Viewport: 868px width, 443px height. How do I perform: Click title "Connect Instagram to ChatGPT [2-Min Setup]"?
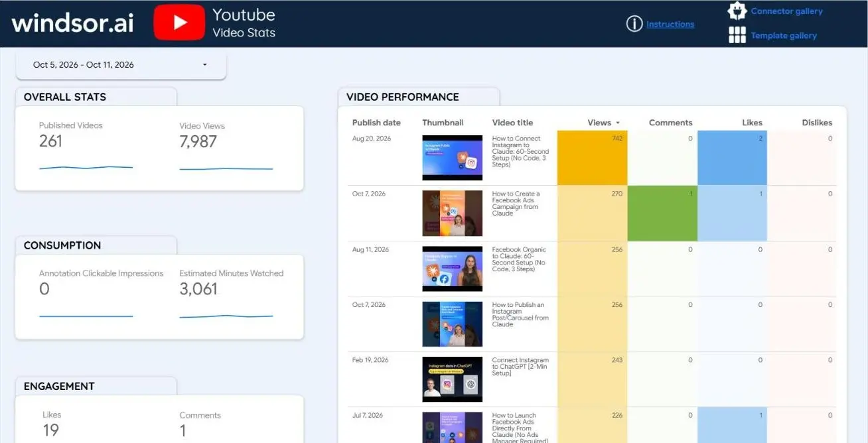point(520,367)
